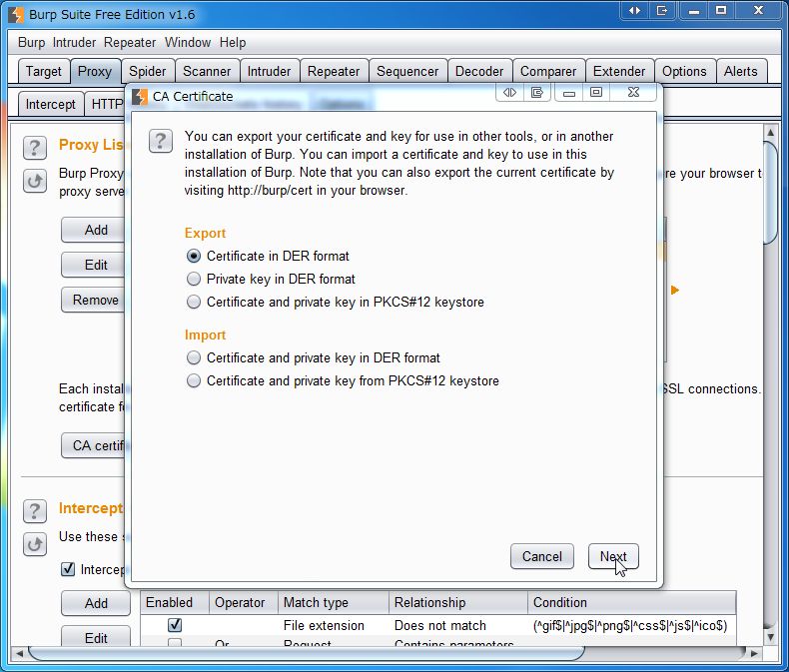789x672 pixels.
Task: Click the Intercept section restore defaults icon
Action: click(35, 544)
